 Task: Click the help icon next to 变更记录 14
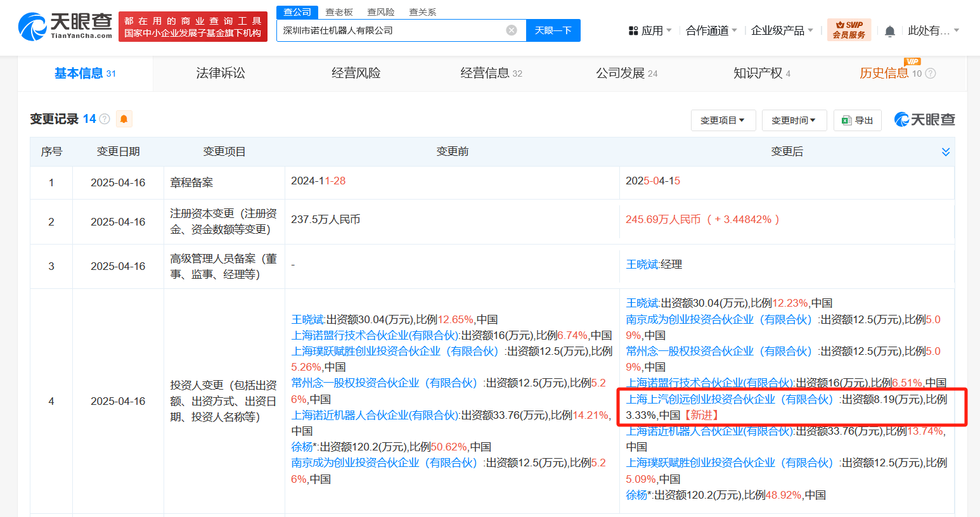click(x=105, y=119)
